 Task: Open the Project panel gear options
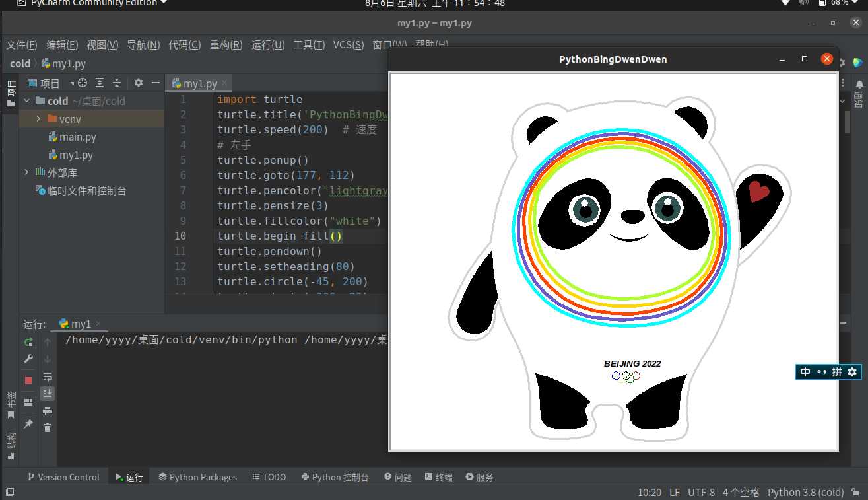click(x=139, y=83)
